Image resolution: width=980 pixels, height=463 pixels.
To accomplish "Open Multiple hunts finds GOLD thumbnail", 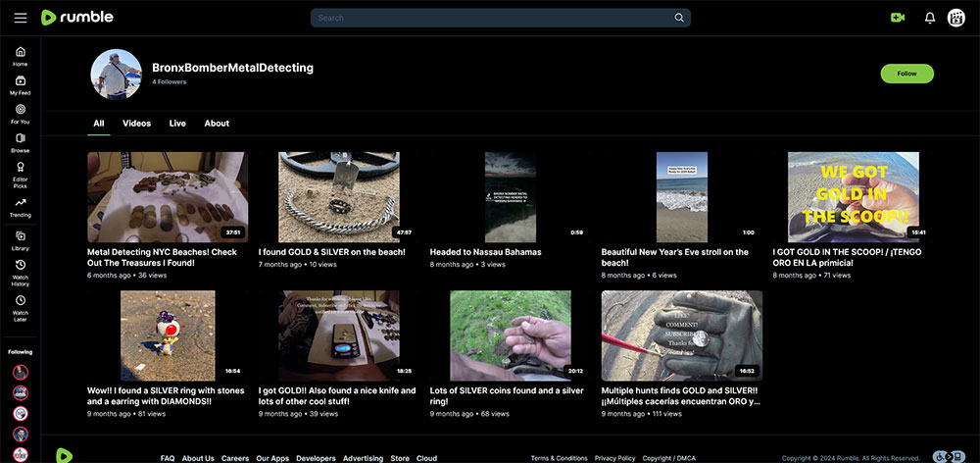I will tap(682, 336).
